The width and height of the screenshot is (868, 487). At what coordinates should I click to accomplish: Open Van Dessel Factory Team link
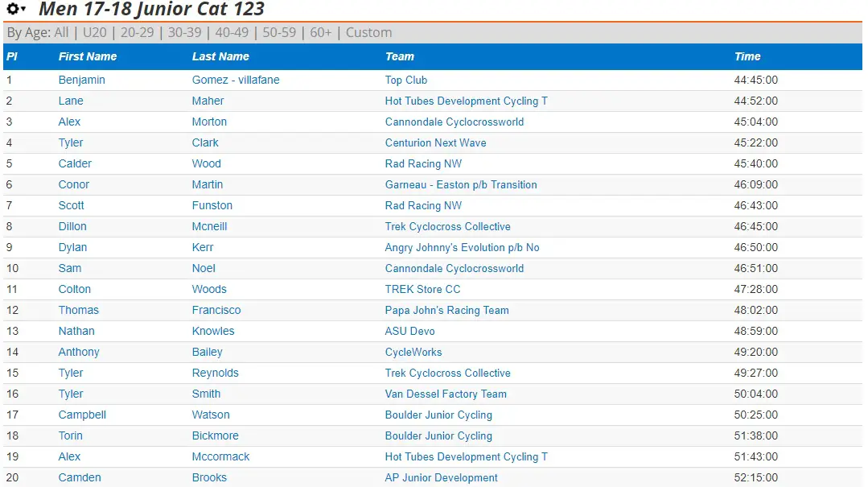(x=446, y=394)
